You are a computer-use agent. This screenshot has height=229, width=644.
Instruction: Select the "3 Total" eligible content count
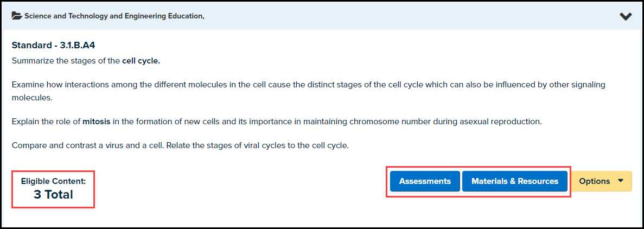[53, 194]
